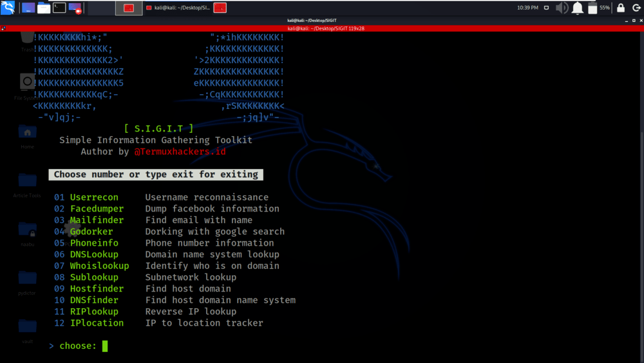Click the 'Mailfinder' option text

click(97, 221)
